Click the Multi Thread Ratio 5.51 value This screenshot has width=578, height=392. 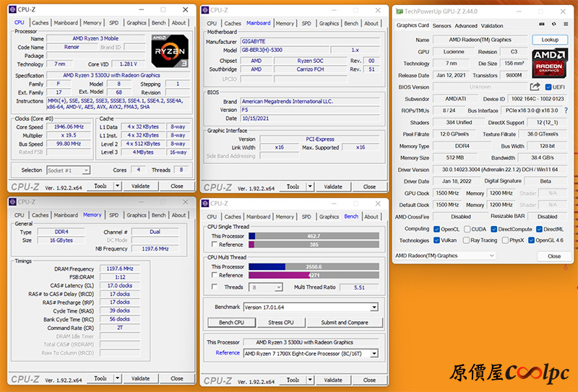(x=359, y=287)
